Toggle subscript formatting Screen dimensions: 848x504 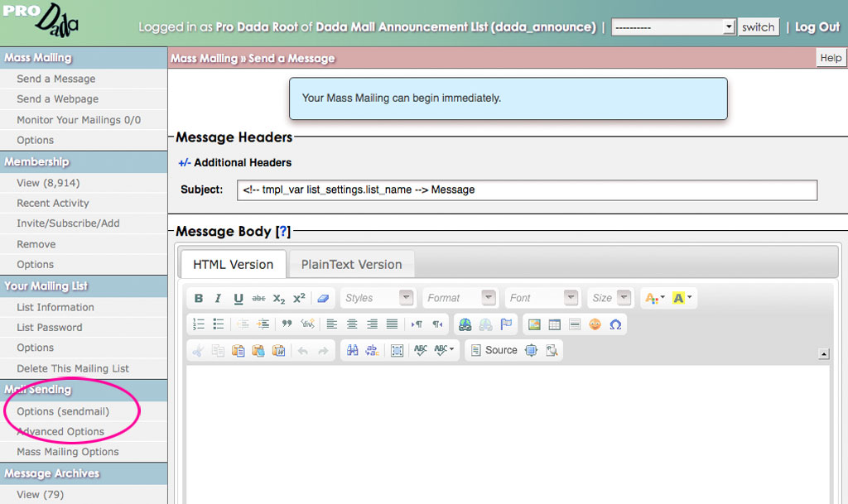pyautogui.click(x=278, y=298)
